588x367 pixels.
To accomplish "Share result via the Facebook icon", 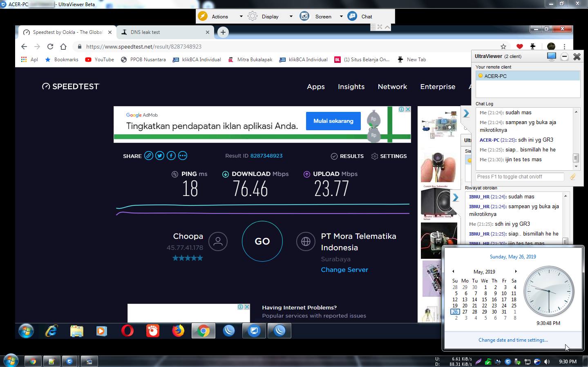I will [171, 156].
